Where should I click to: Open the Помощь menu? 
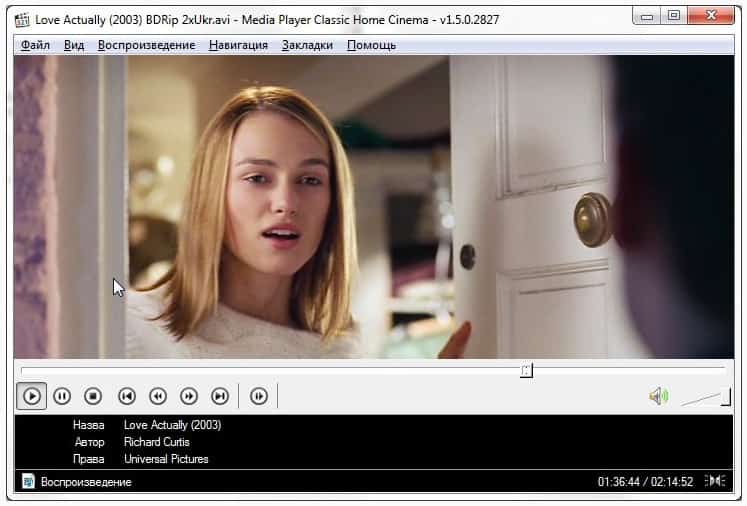371,45
